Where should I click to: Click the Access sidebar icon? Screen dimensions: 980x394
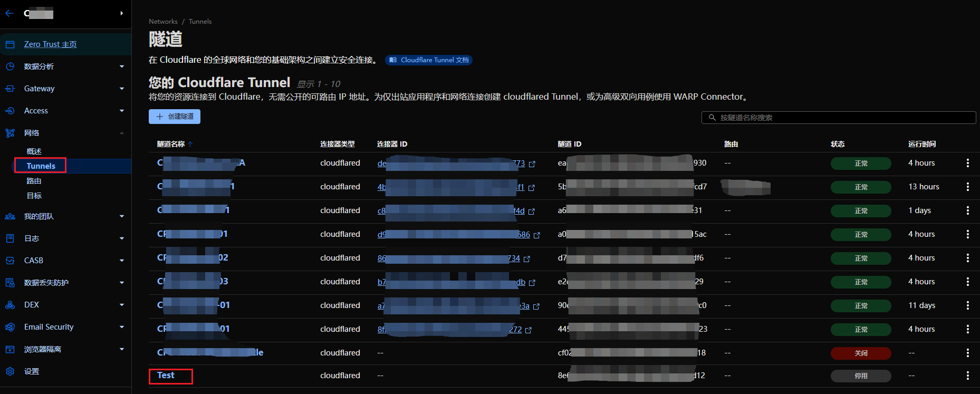(10, 111)
